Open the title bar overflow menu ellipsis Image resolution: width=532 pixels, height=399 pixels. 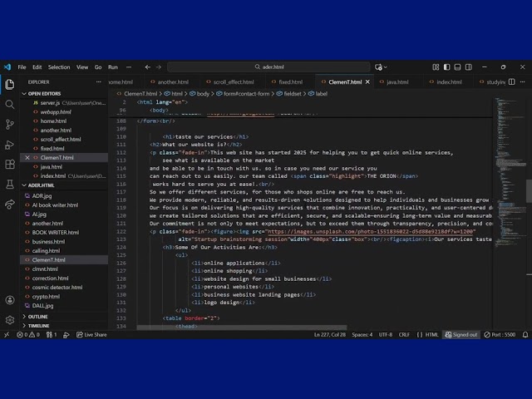click(x=129, y=67)
